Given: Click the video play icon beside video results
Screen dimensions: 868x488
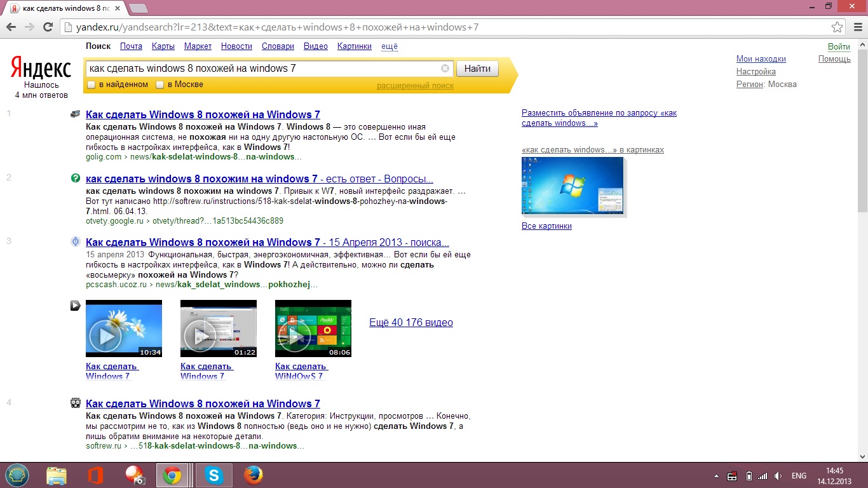Looking at the screenshot, I should point(76,306).
